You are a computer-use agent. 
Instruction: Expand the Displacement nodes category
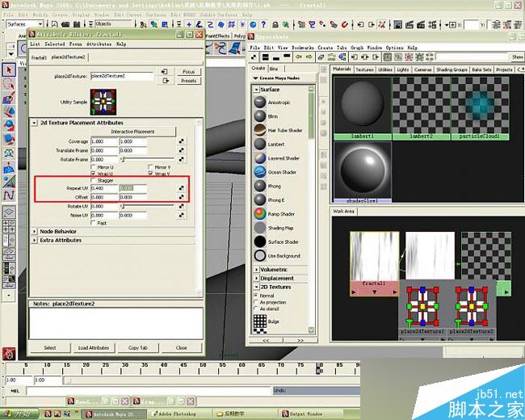257,279
